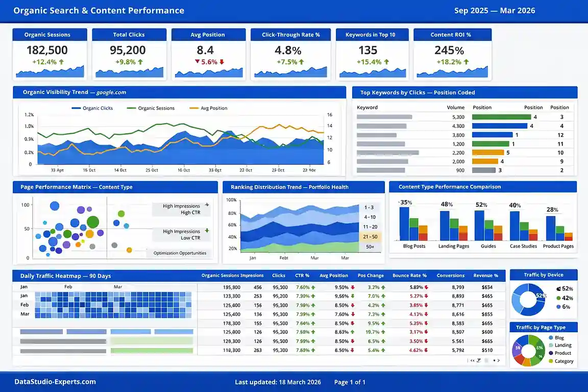Click the DataStudio-Experts.com footer link
The width and height of the screenshot is (588, 392).
(x=55, y=381)
